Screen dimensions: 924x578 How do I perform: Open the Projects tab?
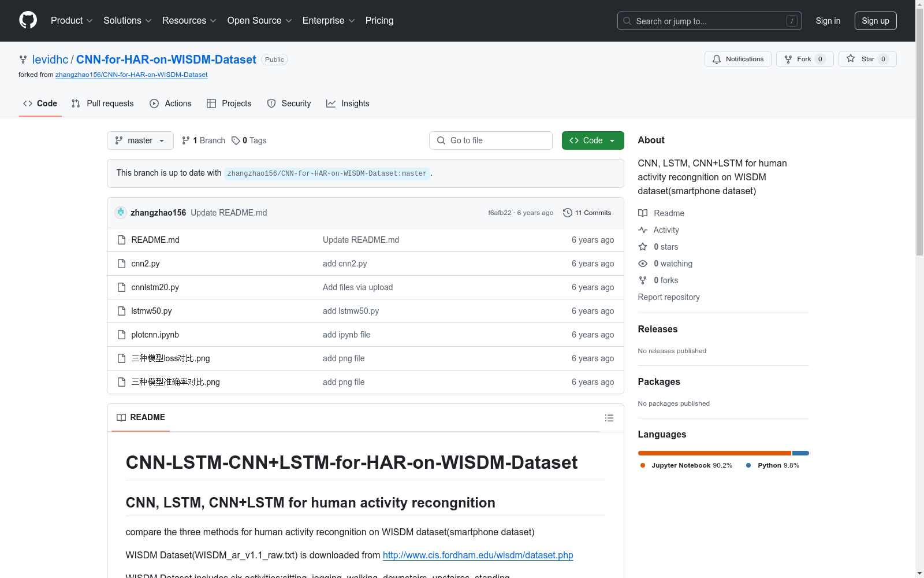click(229, 103)
